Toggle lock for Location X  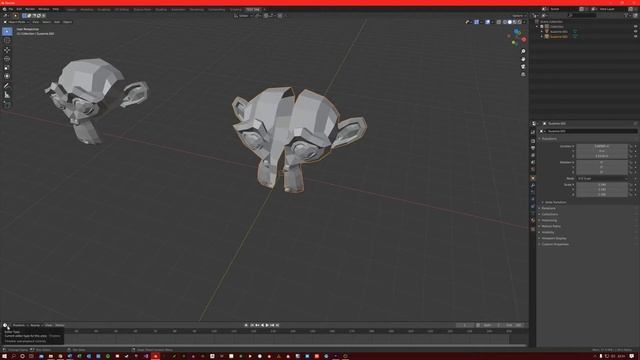631,146
